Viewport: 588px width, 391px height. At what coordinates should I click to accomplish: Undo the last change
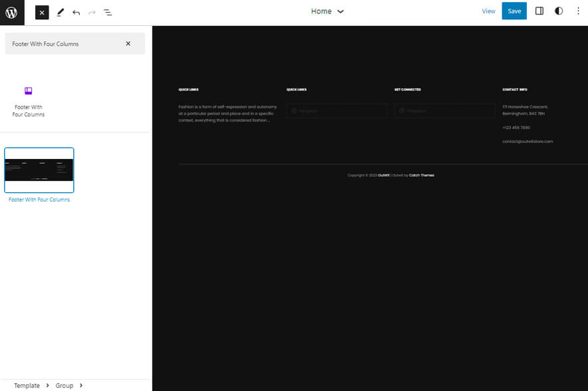click(x=76, y=12)
